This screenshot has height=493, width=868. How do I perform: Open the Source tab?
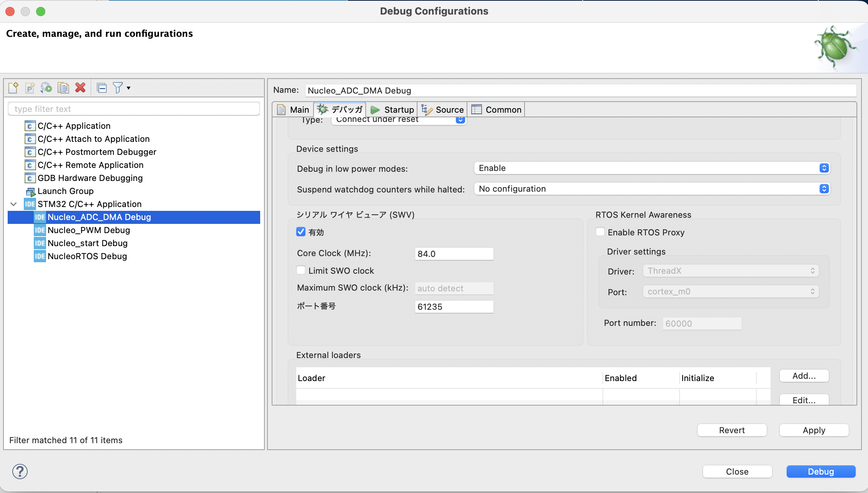443,110
